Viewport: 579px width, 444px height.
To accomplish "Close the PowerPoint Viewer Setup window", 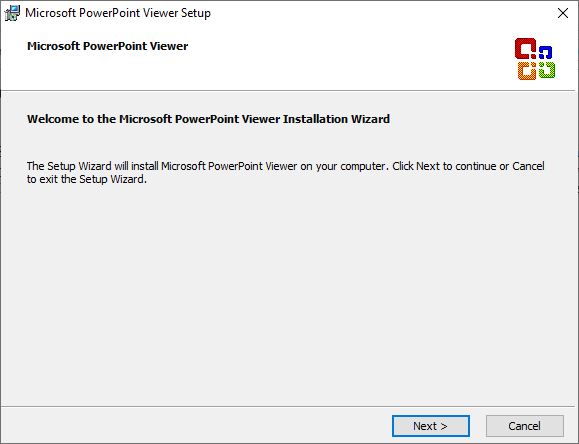I will tap(563, 13).
